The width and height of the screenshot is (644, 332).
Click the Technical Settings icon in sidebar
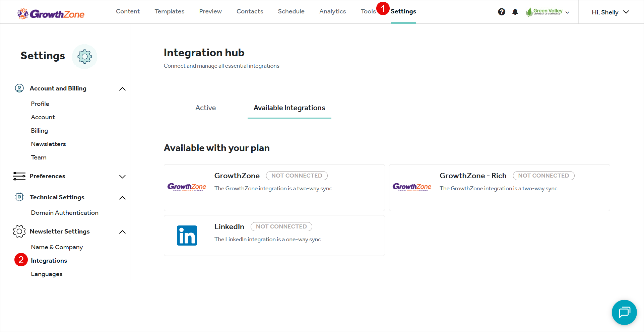coord(19,197)
